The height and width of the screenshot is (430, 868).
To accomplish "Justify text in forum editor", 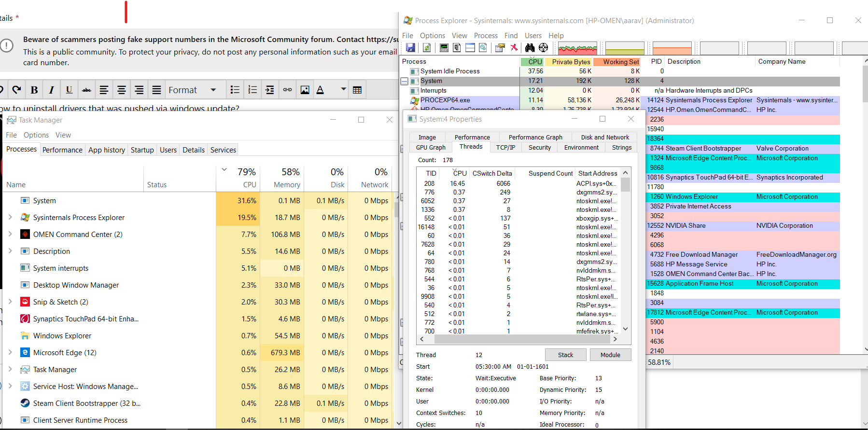I will tap(156, 90).
